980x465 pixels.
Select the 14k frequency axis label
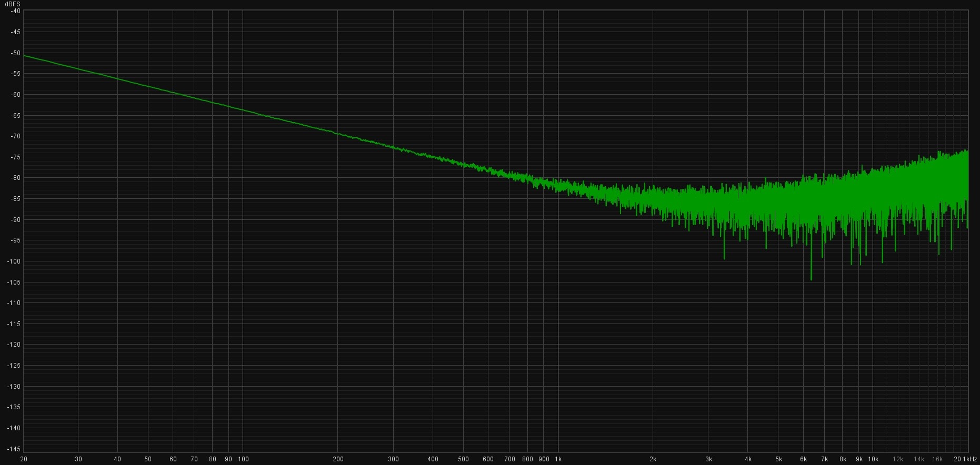tap(919, 459)
